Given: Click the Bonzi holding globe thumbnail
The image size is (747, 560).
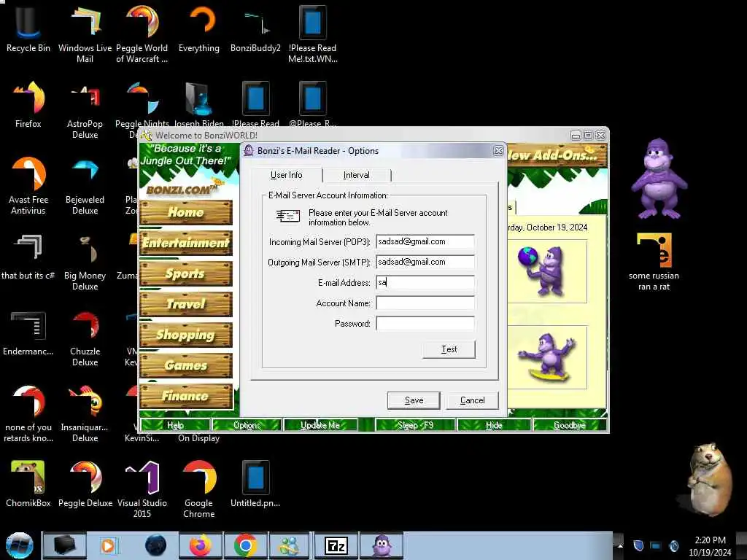Looking at the screenshot, I should click(547, 271).
